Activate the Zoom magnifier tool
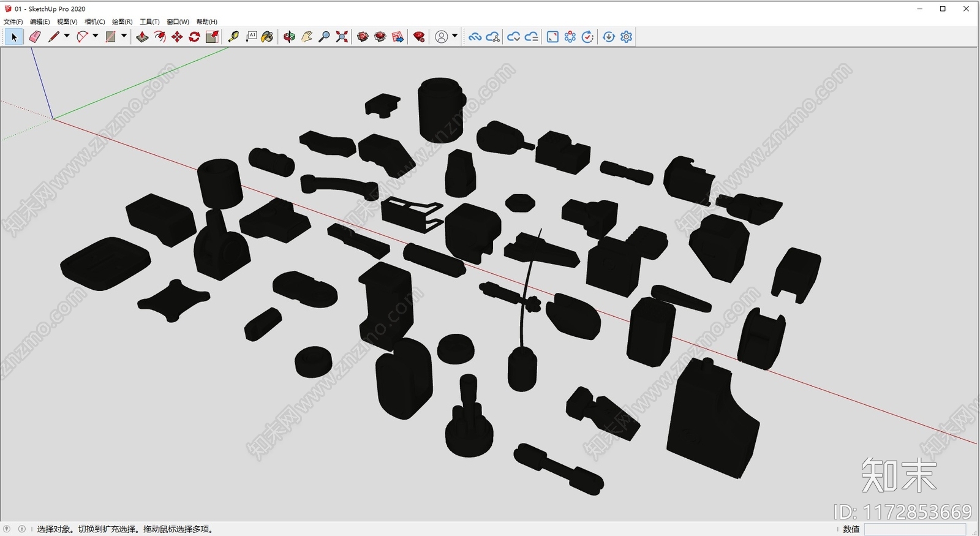 coord(324,37)
